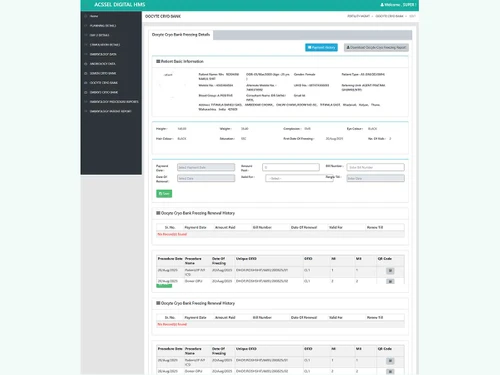Click the Payment History button
This screenshot has width=500, height=375.
[321, 48]
